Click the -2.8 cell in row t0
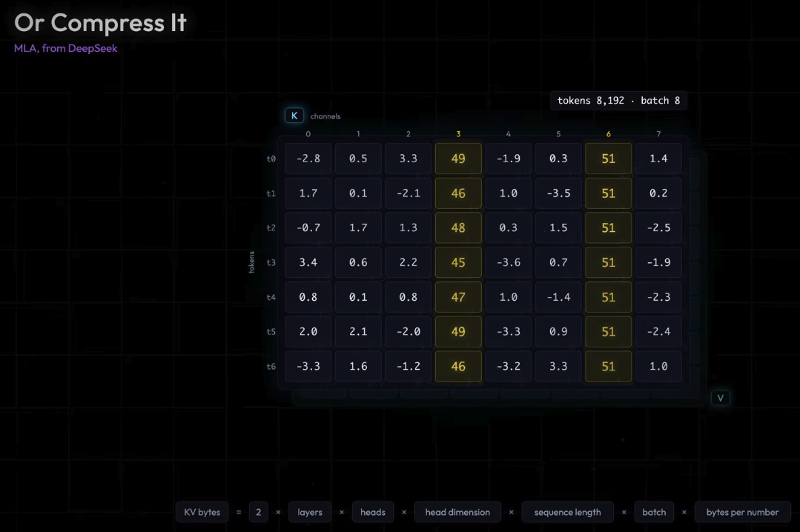Viewport: 800px width, 532px height. (308, 159)
